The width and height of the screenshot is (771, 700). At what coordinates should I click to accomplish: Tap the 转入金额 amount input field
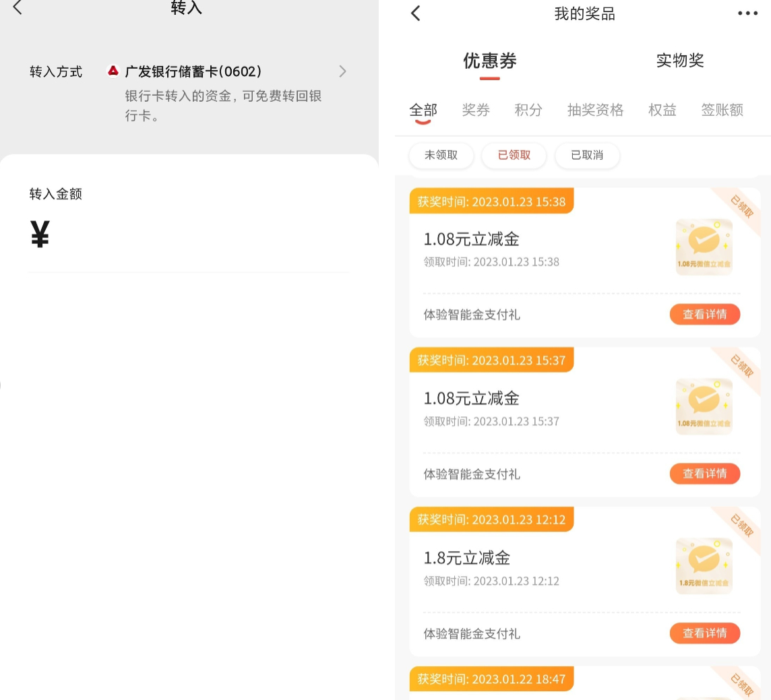[x=195, y=236]
